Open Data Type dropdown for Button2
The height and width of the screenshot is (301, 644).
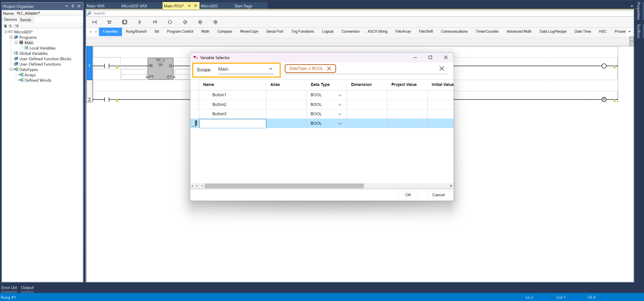pyautogui.click(x=340, y=105)
